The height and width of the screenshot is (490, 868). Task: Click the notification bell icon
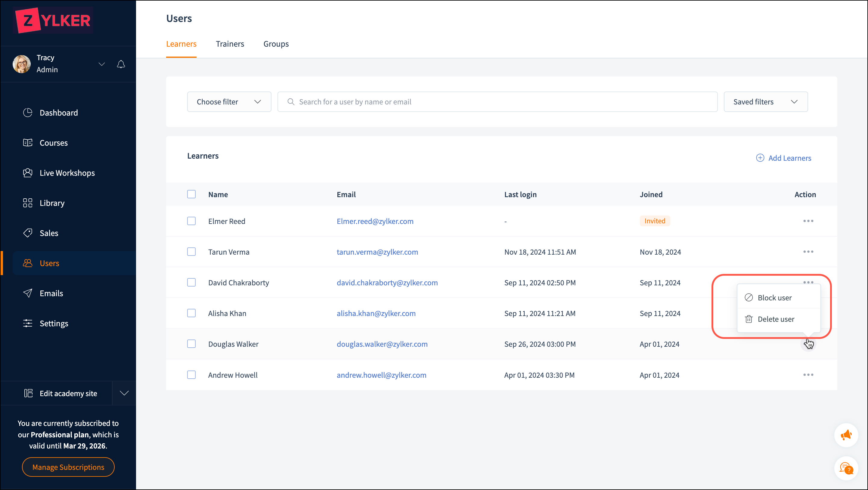[x=121, y=64]
